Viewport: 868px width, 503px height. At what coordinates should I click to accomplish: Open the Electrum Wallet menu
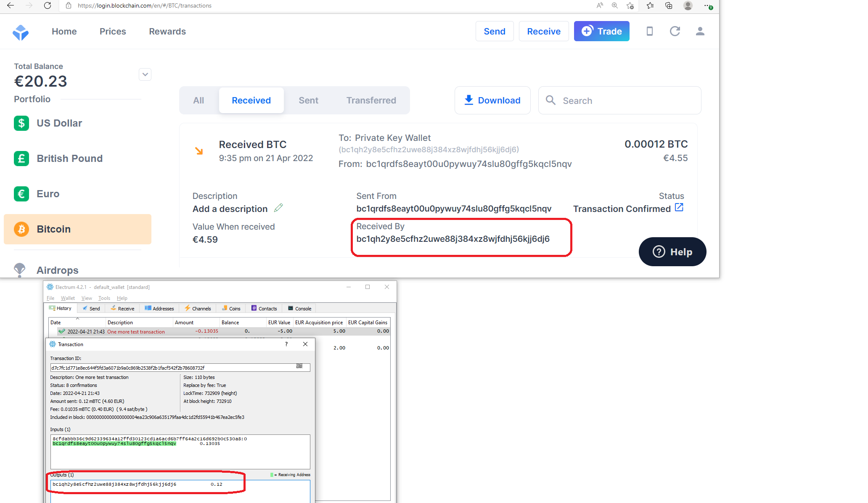[67, 298]
